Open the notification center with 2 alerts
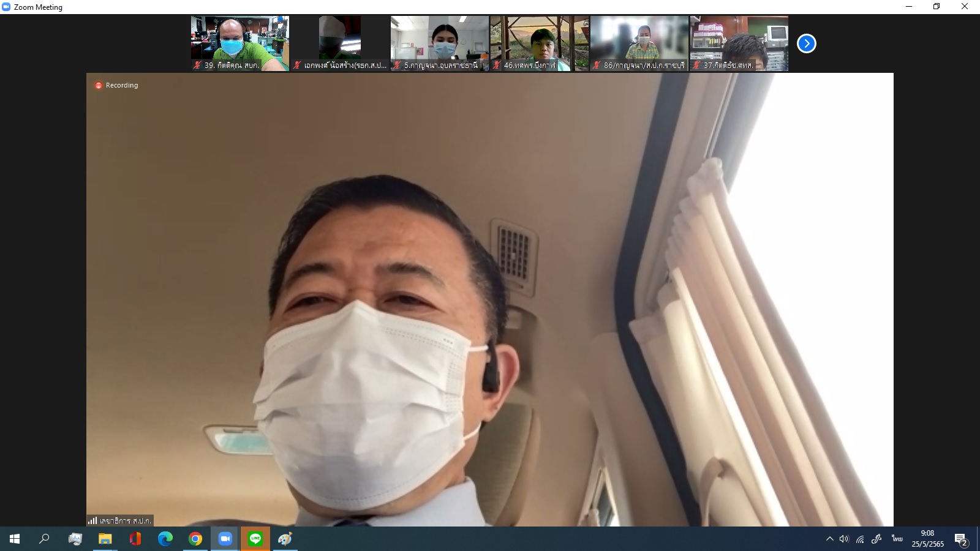980x551 pixels. click(960, 539)
